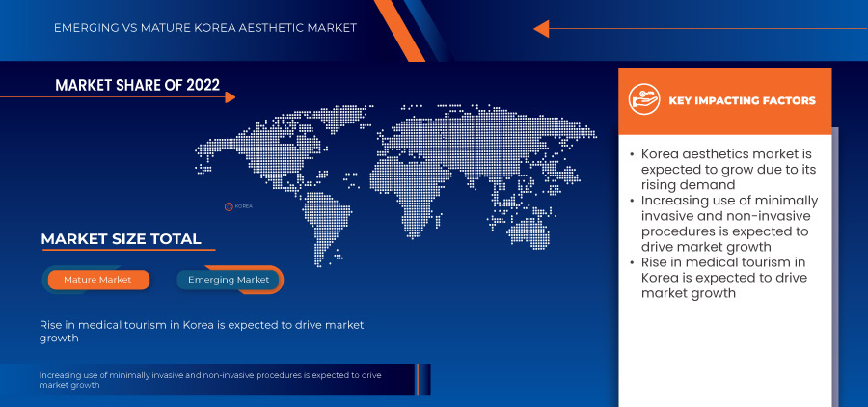The height and width of the screenshot is (407, 868).
Task: Select the bullet about minimally invasive procedures
Action: click(x=729, y=223)
